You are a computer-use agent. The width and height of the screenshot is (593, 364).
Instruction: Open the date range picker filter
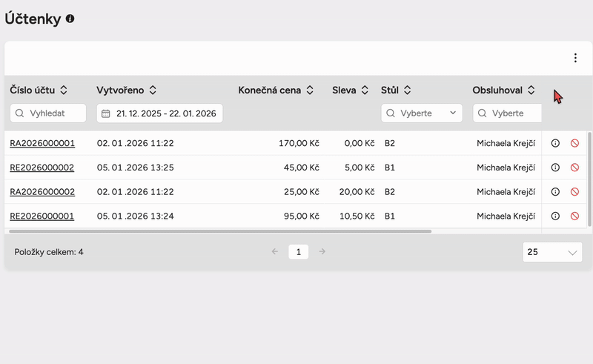click(159, 113)
